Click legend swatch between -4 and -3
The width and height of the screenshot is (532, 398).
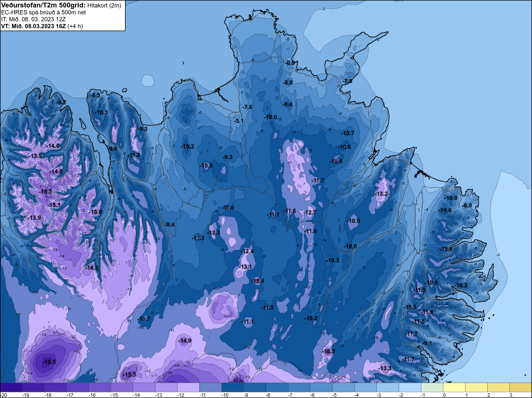tap(365, 387)
